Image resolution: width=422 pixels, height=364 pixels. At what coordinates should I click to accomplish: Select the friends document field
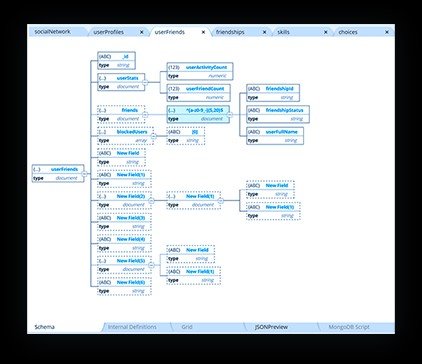click(x=121, y=114)
